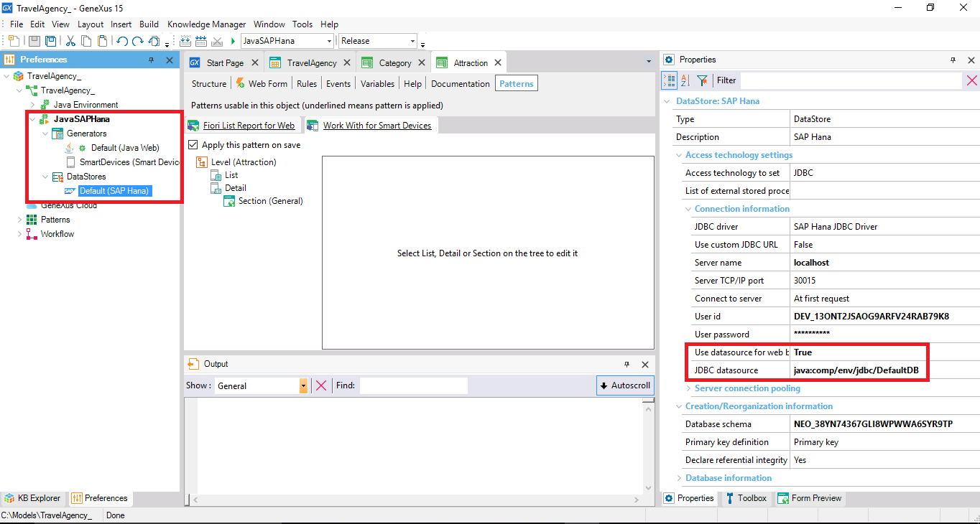Click the Find field in Output
Viewport: 980px width, 524px height.
(413, 385)
